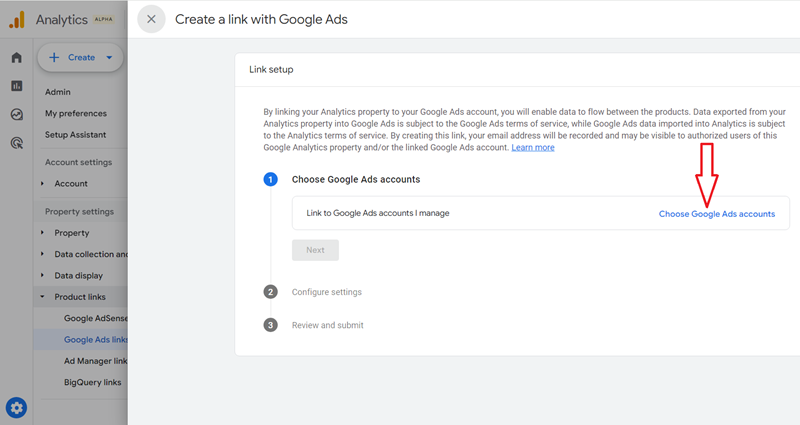Open Google Ads links
800x425 pixels.
pyautogui.click(x=95, y=340)
